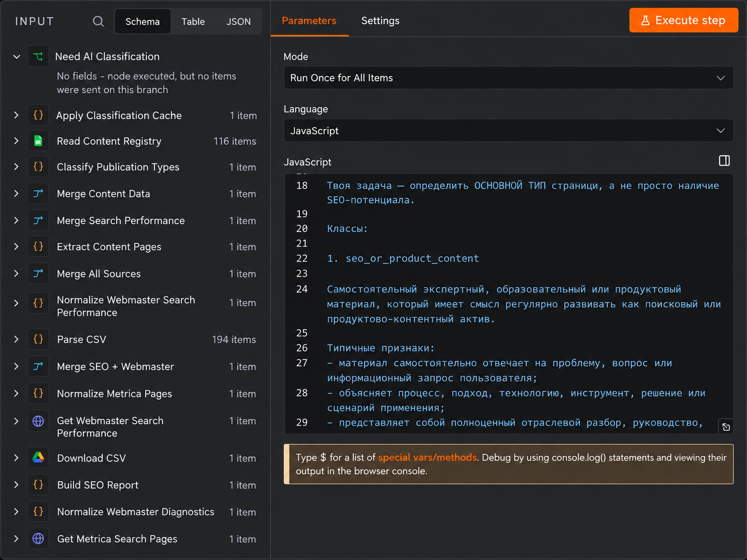Click the Merge All Sources merge icon
The width and height of the screenshot is (747, 560).
pos(38,273)
